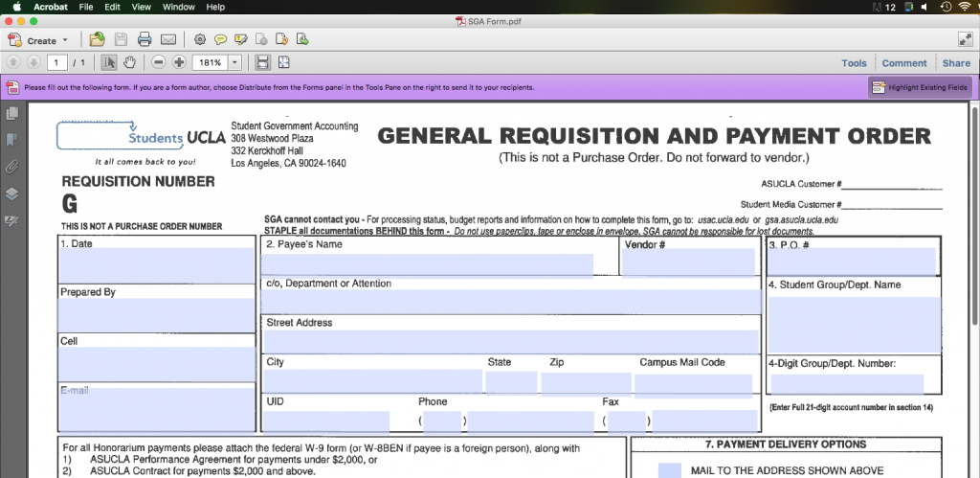Click the Wi-Fi status icon
980x478 pixels.
[965, 7]
